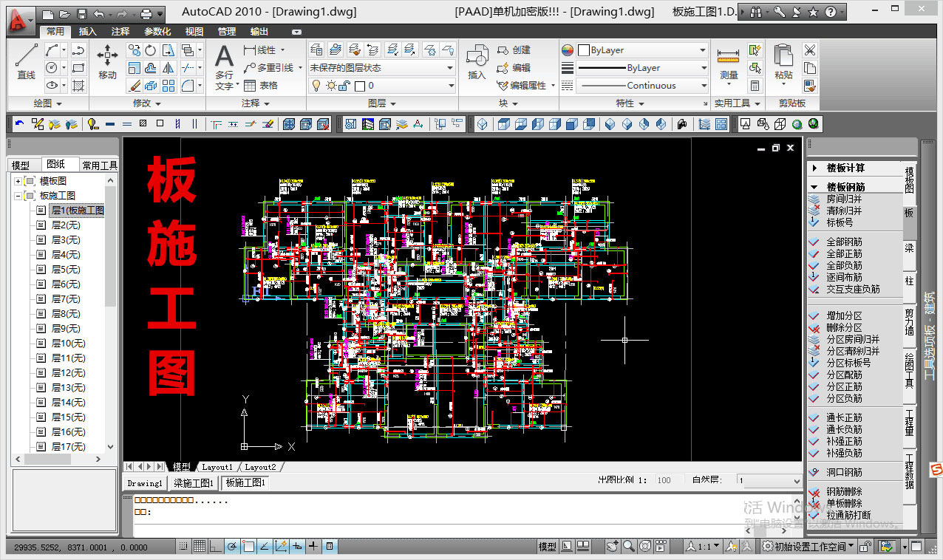Toggle lineweight display in status bar
The height and width of the screenshot is (560, 943).
pyautogui.click(x=313, y=547)
